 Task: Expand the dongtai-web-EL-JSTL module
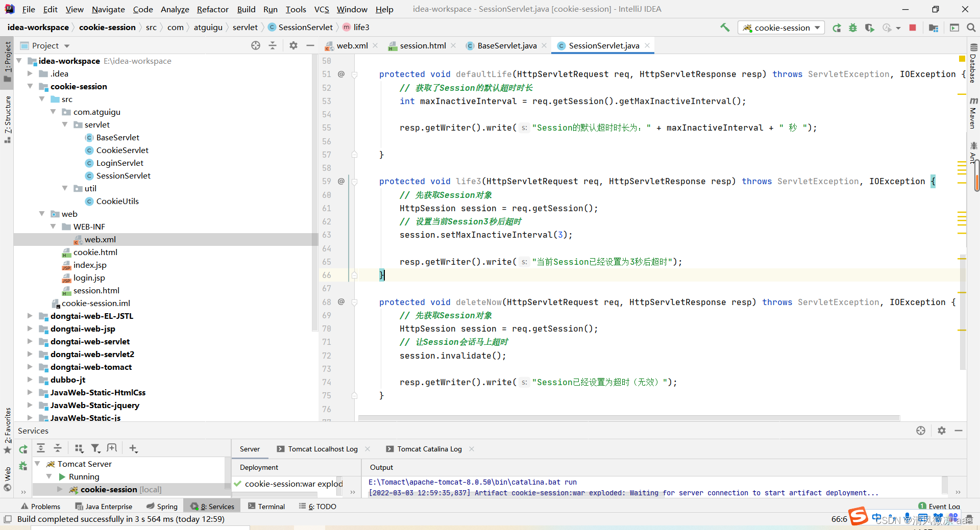point(30,316)
